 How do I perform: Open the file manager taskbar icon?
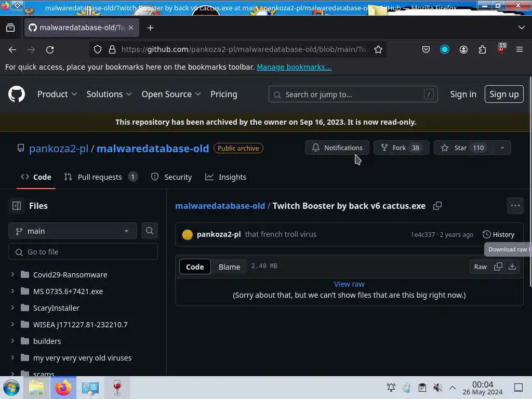[36, 388]
